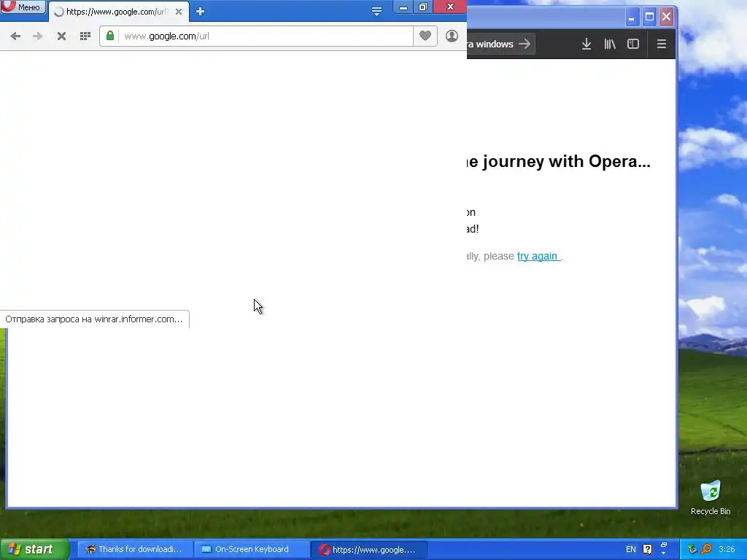Toggle Firefox sidebar icon
Screen dimensions: 747x560
tap(633, 44)
